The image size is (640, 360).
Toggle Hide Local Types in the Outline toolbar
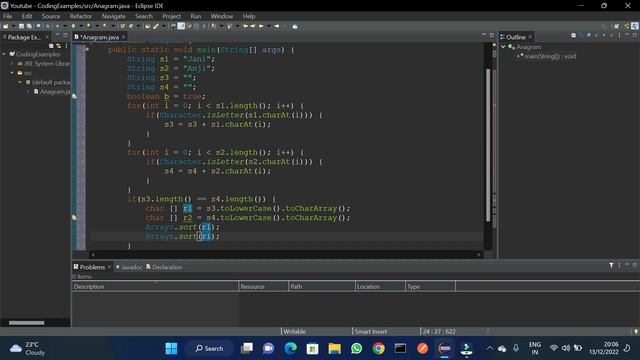[x=611, y=36]
